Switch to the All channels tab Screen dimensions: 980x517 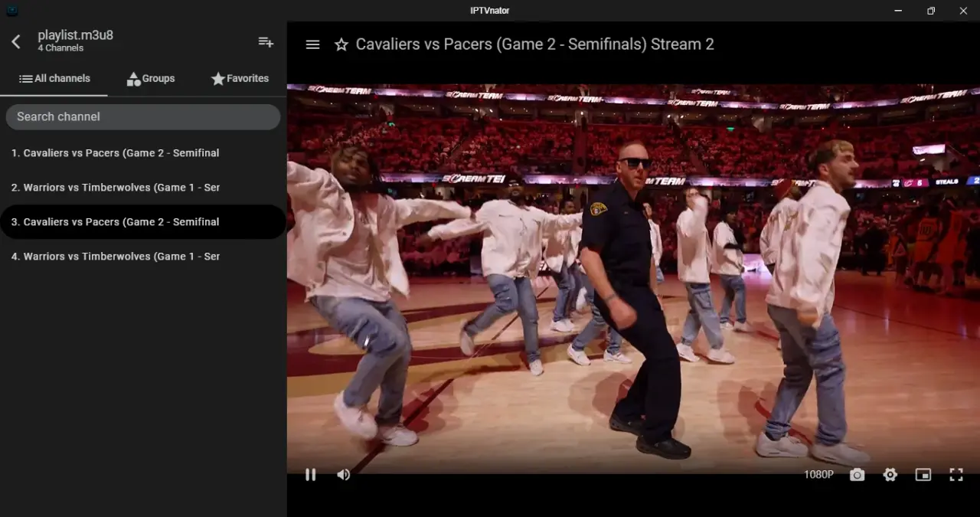pyautogui.click(x=54, y=78)
